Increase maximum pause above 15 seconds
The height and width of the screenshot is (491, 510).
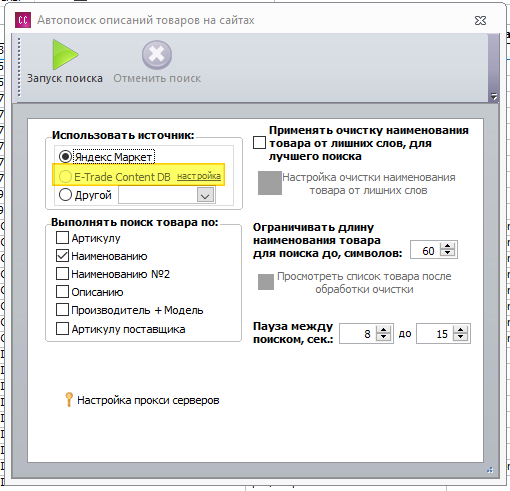460,329
